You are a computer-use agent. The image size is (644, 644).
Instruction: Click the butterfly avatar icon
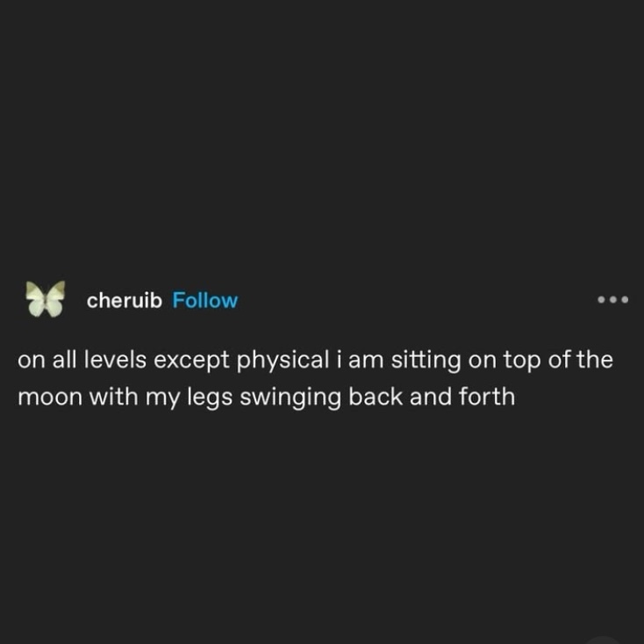pyautogui.click(x=46, y=299)
